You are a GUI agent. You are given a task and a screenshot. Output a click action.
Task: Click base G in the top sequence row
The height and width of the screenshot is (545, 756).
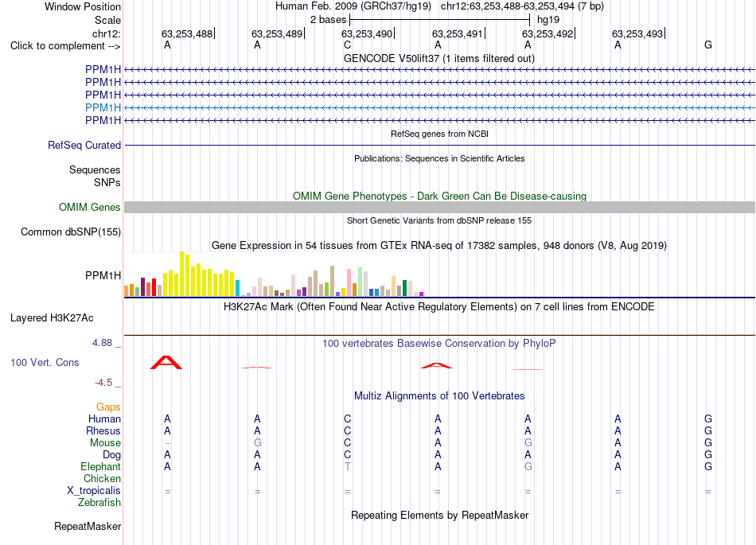coord(707,45)
